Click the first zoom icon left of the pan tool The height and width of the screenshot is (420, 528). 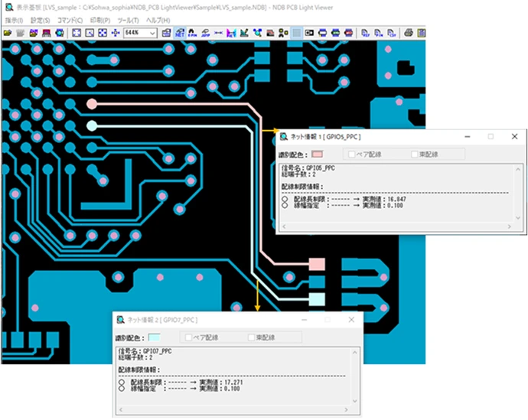tap(76, 33)
